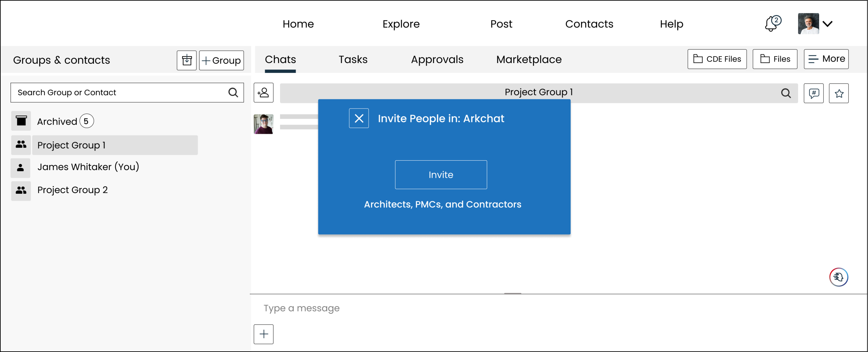
Task: Select Project Group 2 in list
Action: [x=72, y=190]
